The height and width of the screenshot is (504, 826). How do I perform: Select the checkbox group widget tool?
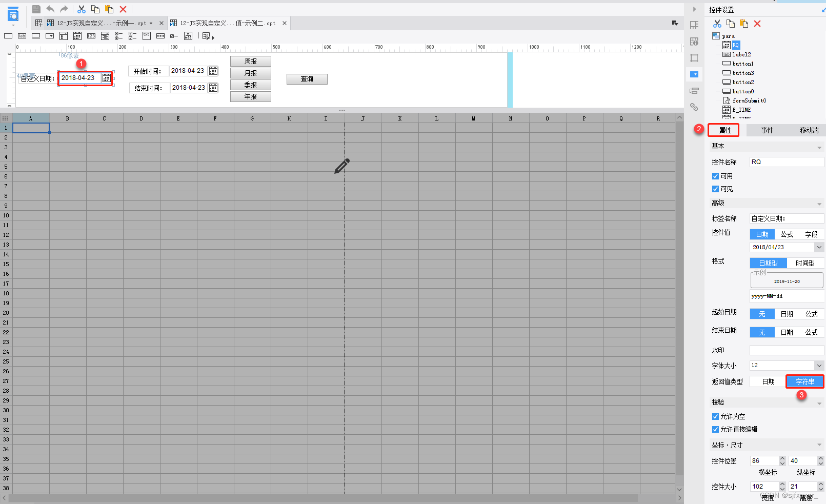coord(133,36)
